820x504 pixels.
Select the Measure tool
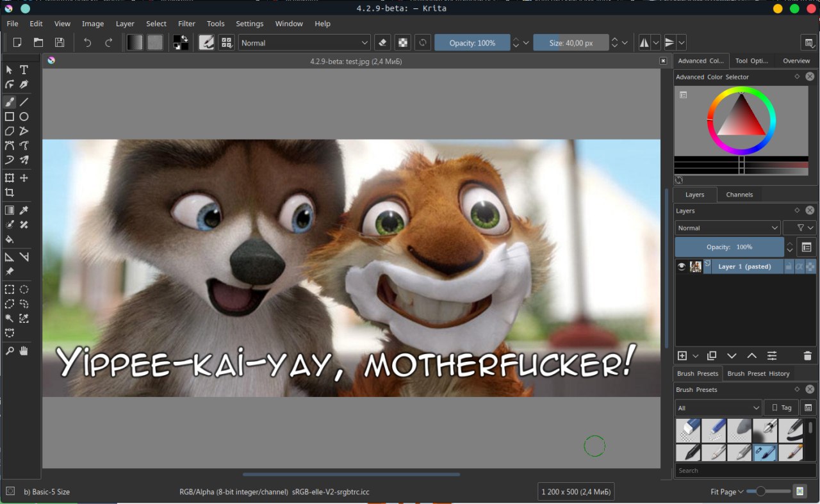coord(24,257)
